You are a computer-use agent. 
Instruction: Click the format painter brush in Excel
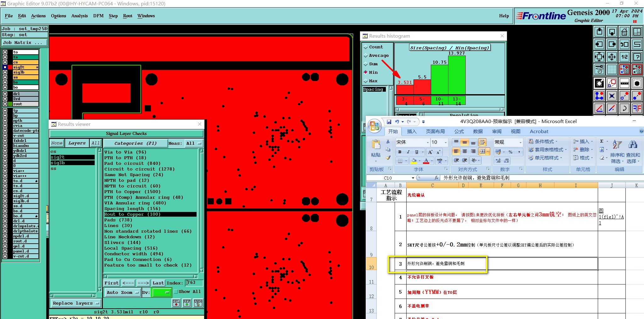[x=388, y=158]
